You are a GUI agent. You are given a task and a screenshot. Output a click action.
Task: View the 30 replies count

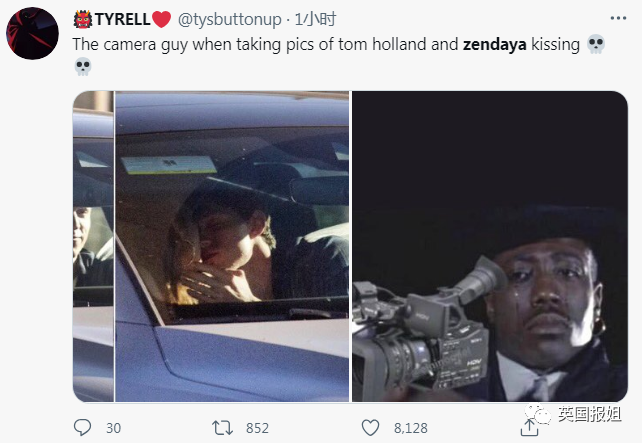pos(113,428)
